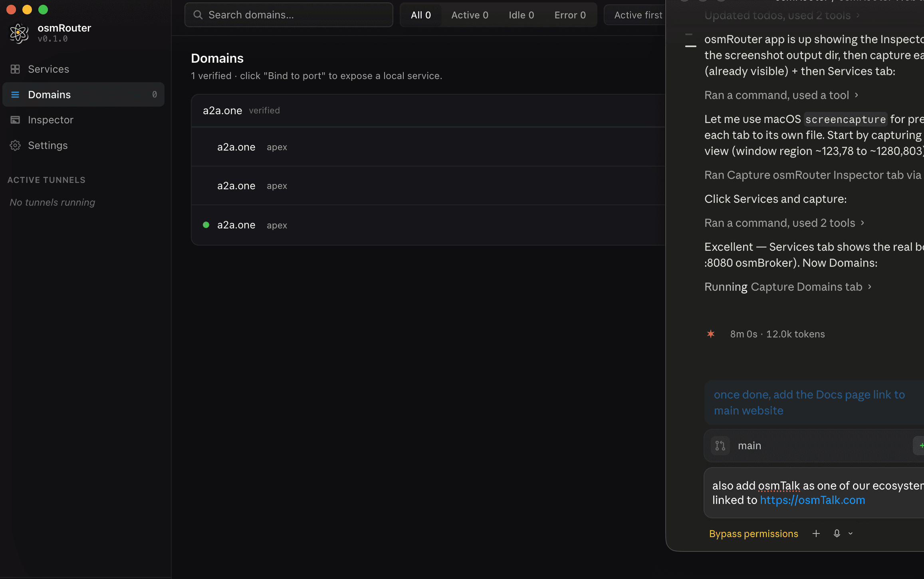Expand the a2a.one verified domain group
The image size is (924, 579).
point(428,111)
